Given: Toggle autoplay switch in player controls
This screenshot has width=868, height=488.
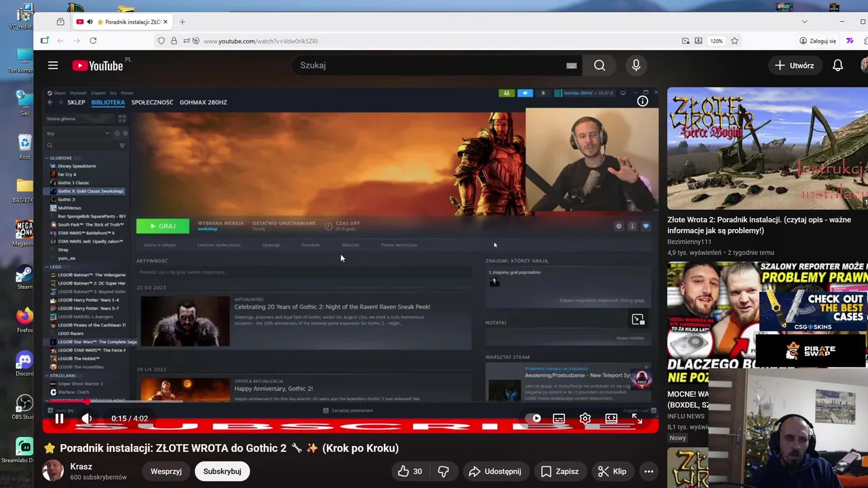Looking at the screenshot, I should [x=534, y=418].
